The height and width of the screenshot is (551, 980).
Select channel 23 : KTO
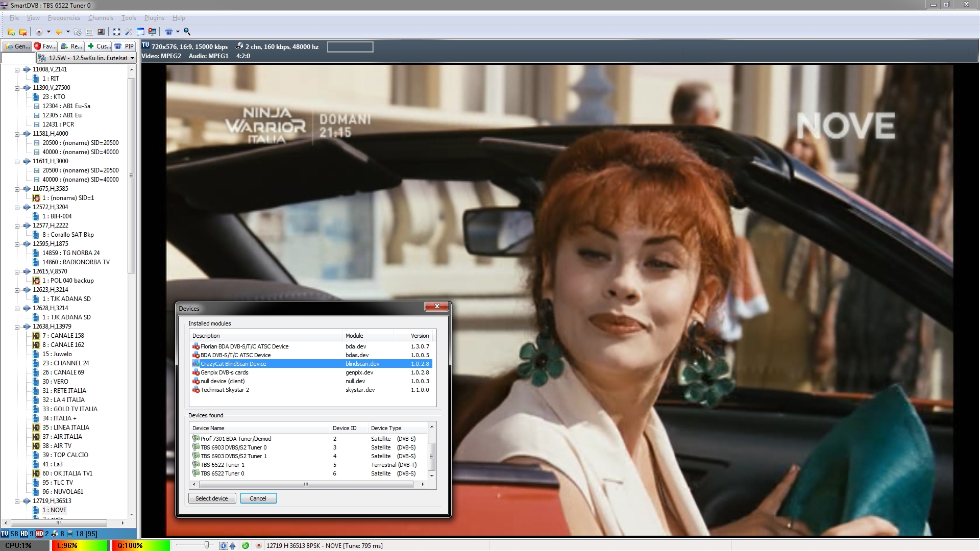click(54, 97)
